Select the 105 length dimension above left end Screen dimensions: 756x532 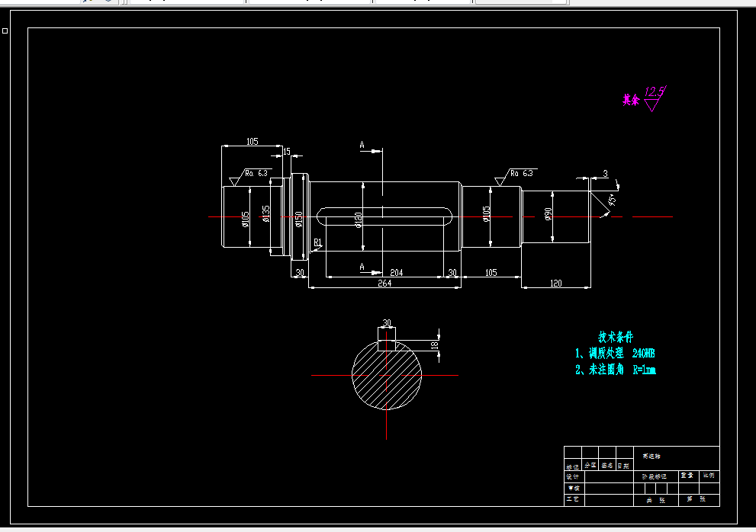(x=253, y=141)
